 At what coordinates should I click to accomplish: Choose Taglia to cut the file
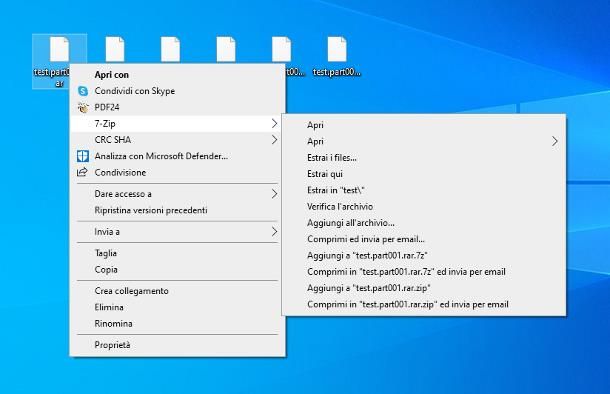click(177, 253)
